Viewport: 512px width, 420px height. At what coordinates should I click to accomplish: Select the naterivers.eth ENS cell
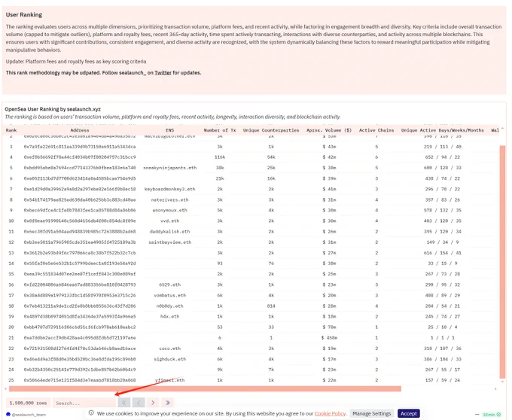170,199
